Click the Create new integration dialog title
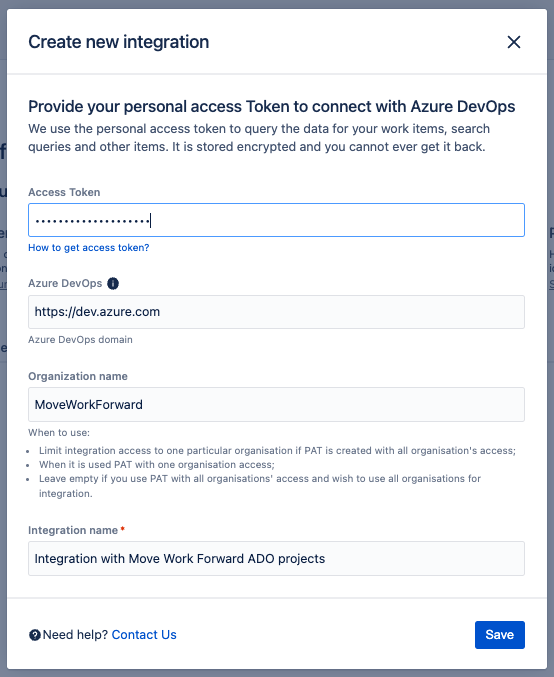The width and height of the screenshot is (554, 677). tap(119, 42)
